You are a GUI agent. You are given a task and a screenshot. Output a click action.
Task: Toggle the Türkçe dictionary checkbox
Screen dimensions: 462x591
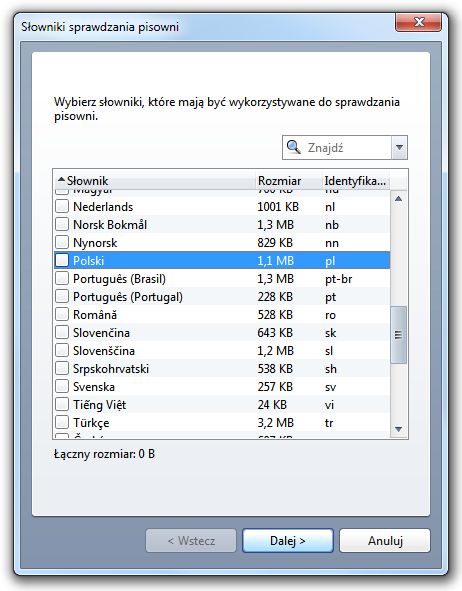(x=62, y=422)
